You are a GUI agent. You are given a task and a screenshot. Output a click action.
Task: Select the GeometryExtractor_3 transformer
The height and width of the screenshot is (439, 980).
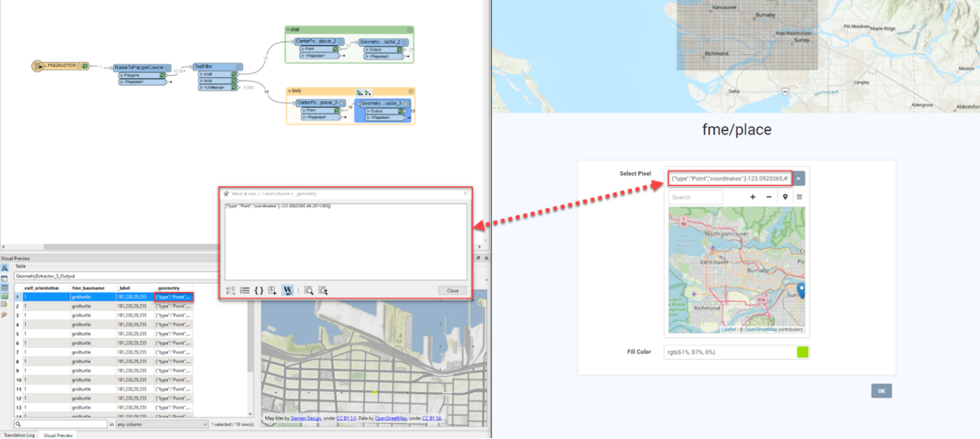[x=385, y=104]
